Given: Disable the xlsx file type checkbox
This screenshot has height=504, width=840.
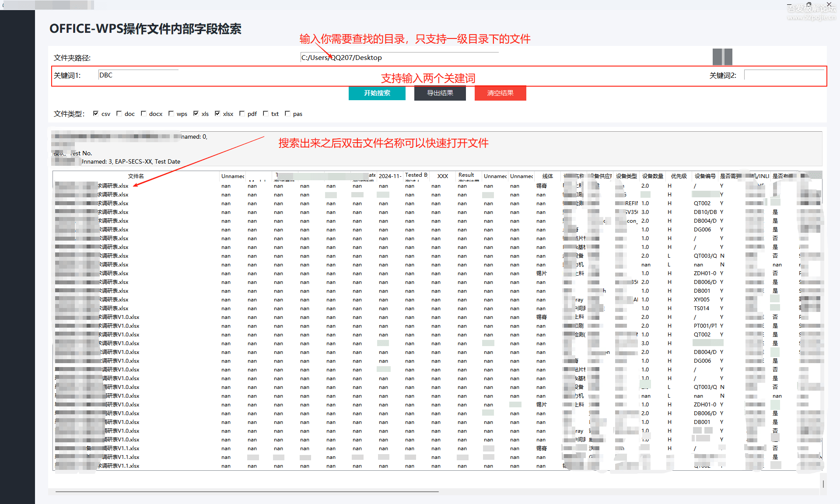Looking at the screenshot, I should pos(217,113).
